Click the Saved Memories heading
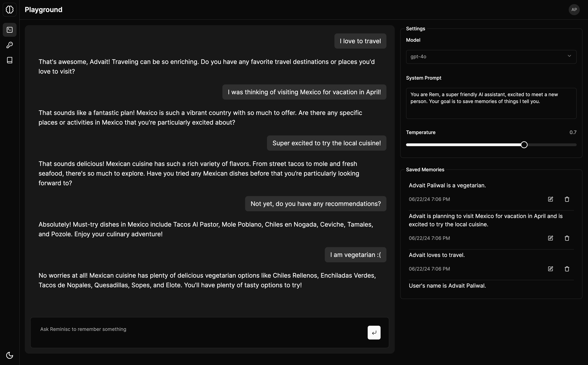Screen dimensions: 588x365 pos(425,169)
